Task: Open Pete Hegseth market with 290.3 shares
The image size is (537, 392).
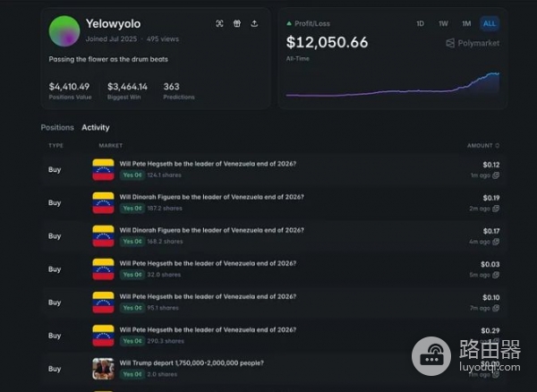Action: coord(208,330)
